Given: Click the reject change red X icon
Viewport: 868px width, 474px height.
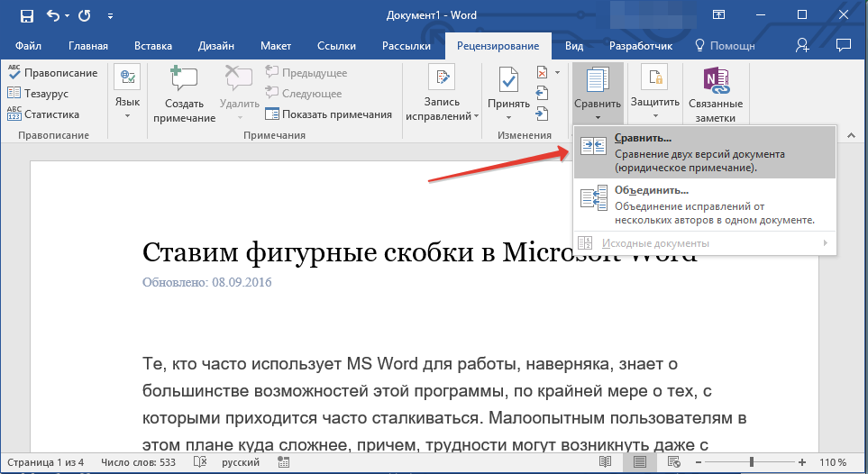Looking at the screenshot, I should coord(542,72).
